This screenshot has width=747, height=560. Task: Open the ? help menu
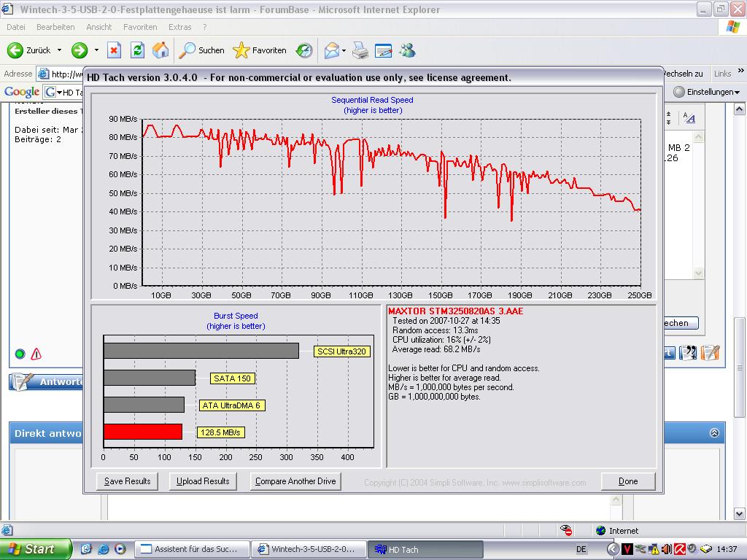(x=204, y=27)
